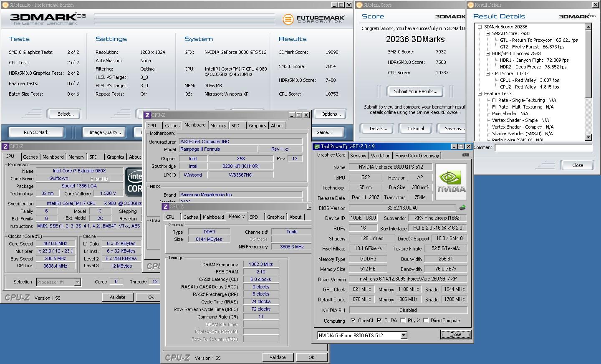Open the Validation tab in GPU-Z
The image size is (601, 364).
tap(381, 155)
